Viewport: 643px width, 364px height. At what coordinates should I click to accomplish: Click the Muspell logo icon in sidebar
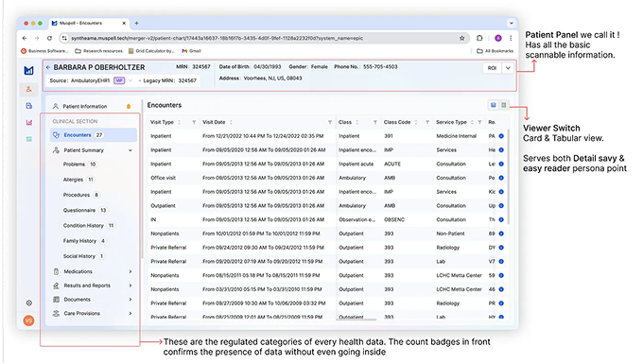point(28,70)
